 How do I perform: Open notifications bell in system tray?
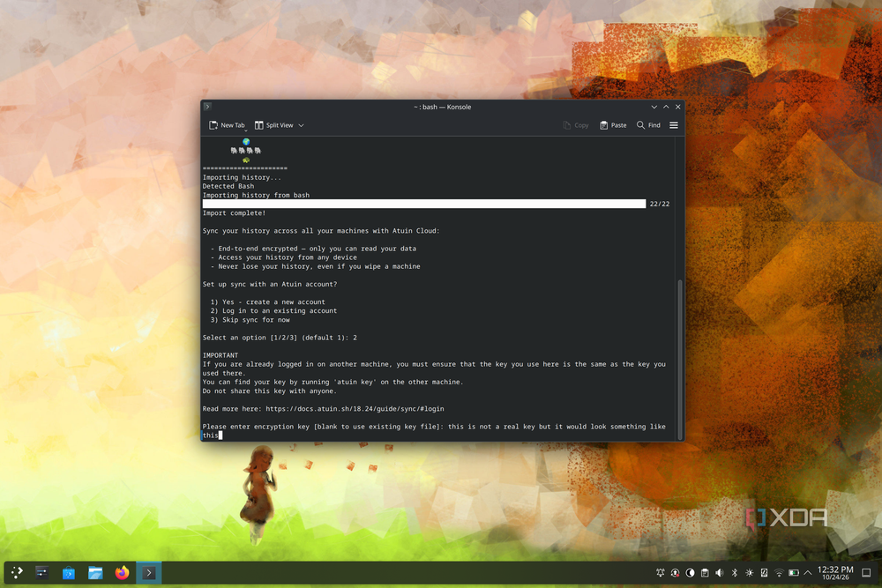[x=661, y=573]
